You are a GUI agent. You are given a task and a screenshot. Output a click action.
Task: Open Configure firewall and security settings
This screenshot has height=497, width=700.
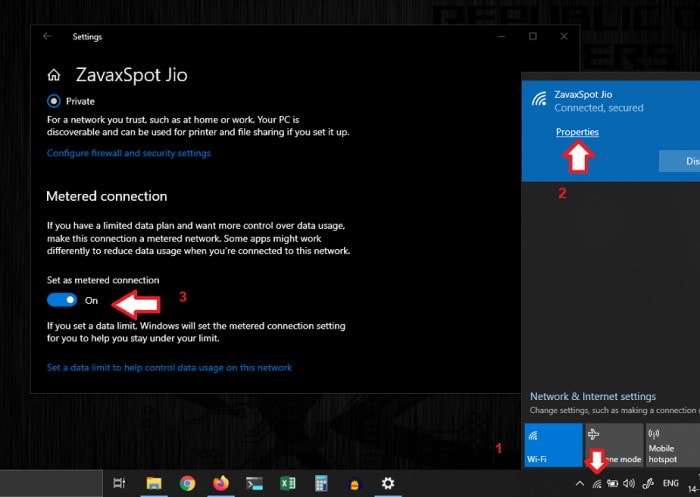tap(129, 153)
